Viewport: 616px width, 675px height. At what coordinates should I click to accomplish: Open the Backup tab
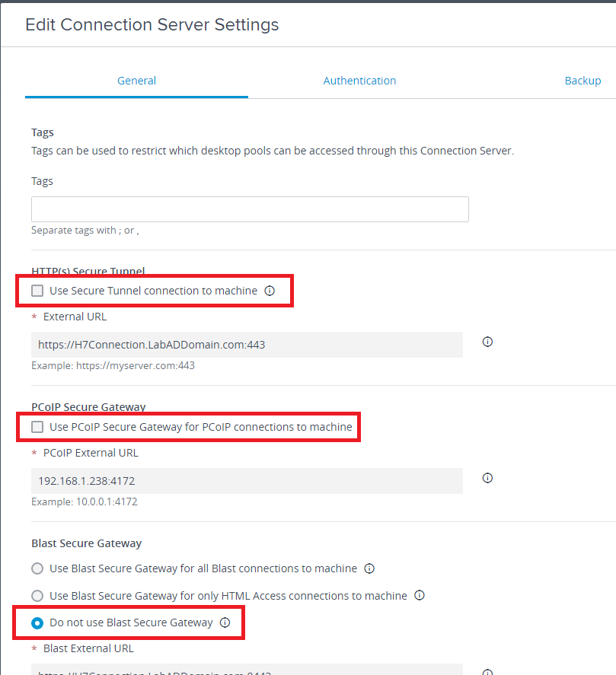[582, 81]
